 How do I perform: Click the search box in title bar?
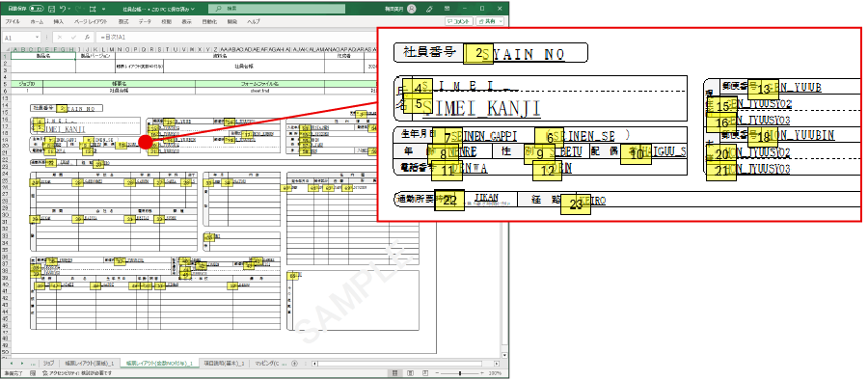coord(278,9)
